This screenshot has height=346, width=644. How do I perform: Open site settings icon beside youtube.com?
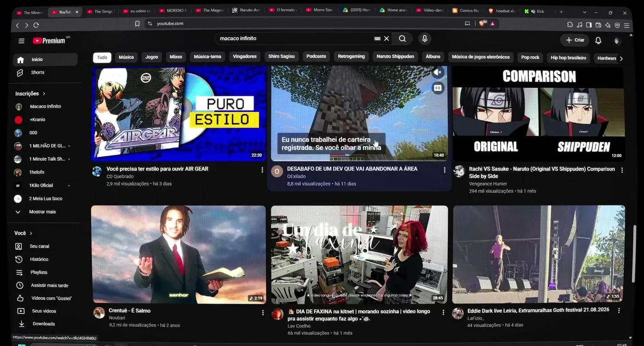click(x=150, y=24)
